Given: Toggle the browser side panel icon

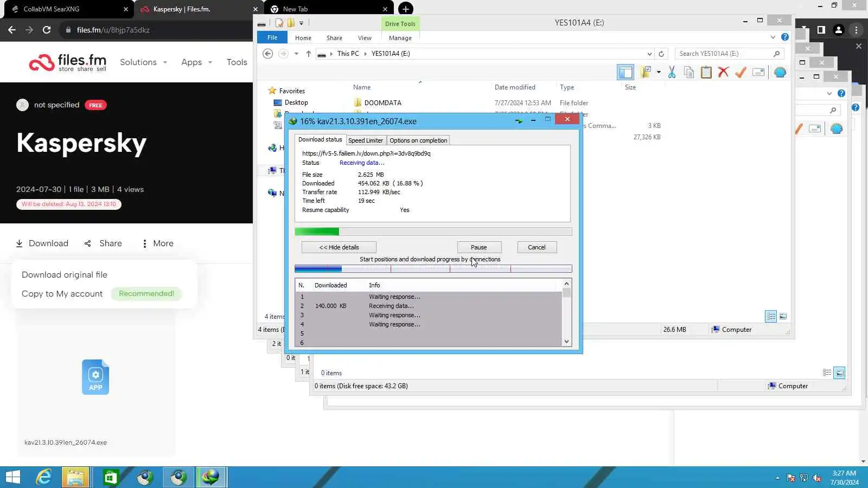Looking at the screenshot, I should (821, 30).
